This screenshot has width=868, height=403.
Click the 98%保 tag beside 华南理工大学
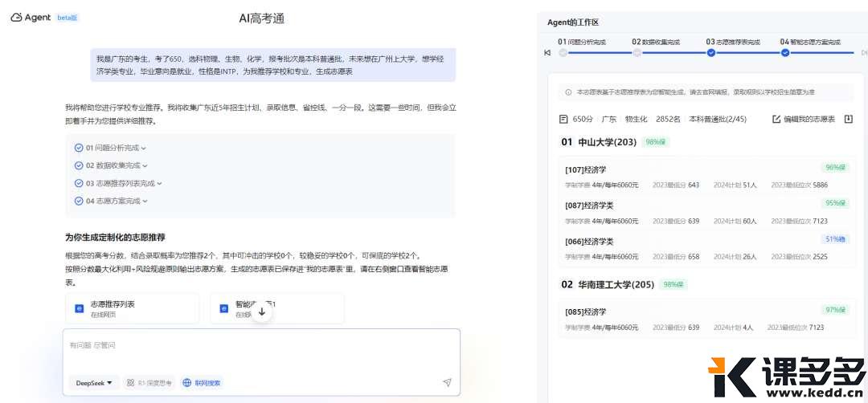(x=675, y=285)
